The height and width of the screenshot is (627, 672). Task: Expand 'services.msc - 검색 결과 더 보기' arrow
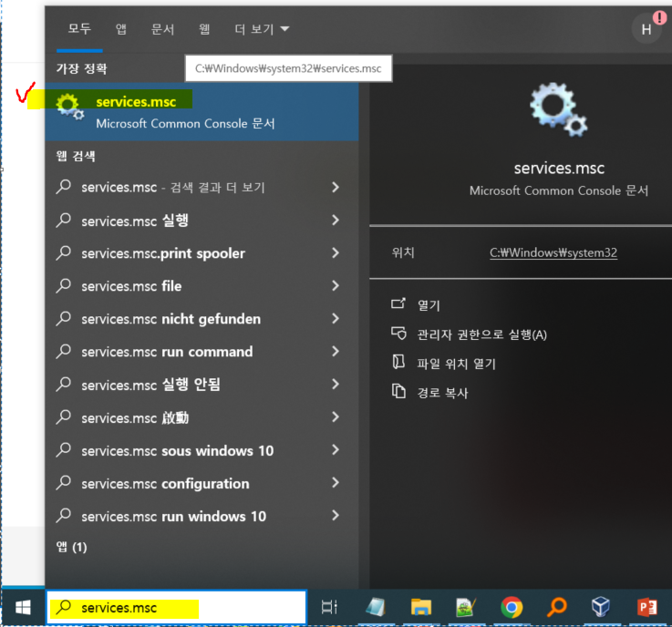coord(336,187)
